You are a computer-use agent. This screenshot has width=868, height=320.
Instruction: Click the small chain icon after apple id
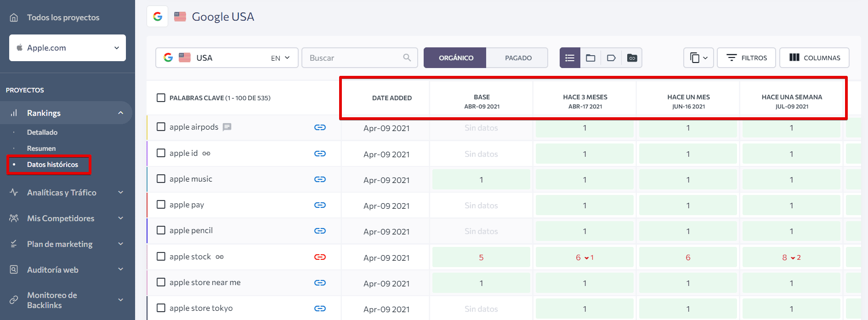point(206,154)
